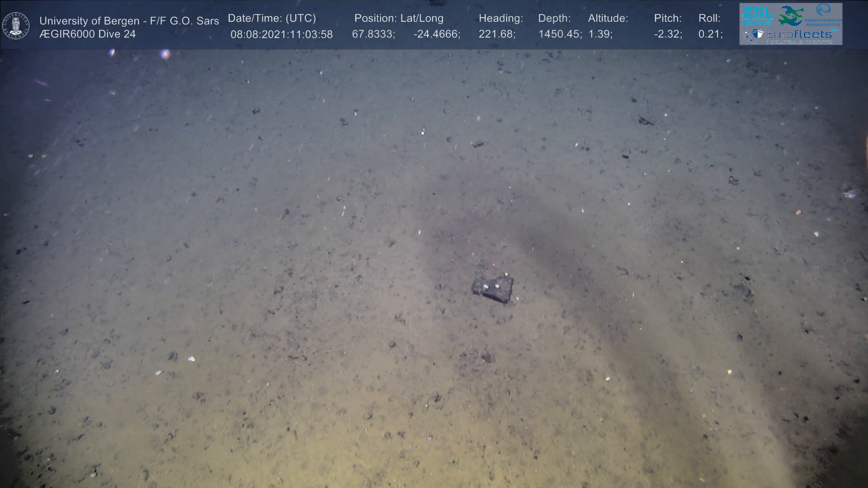Click the timestamp 08:08:2021:11:03:58
Image resolution: width=868 pixels, height=488 pixels.
[281, 34]
